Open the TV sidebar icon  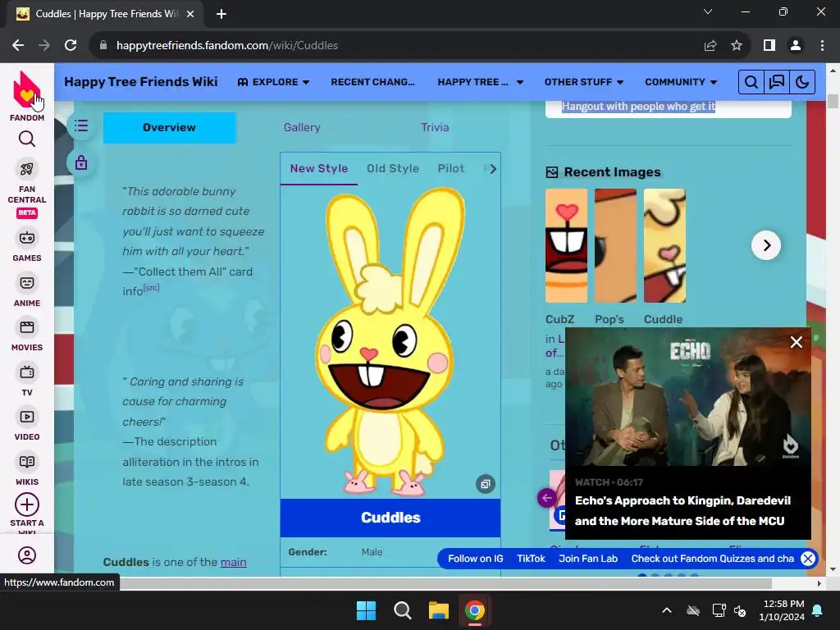coord(27,372)
